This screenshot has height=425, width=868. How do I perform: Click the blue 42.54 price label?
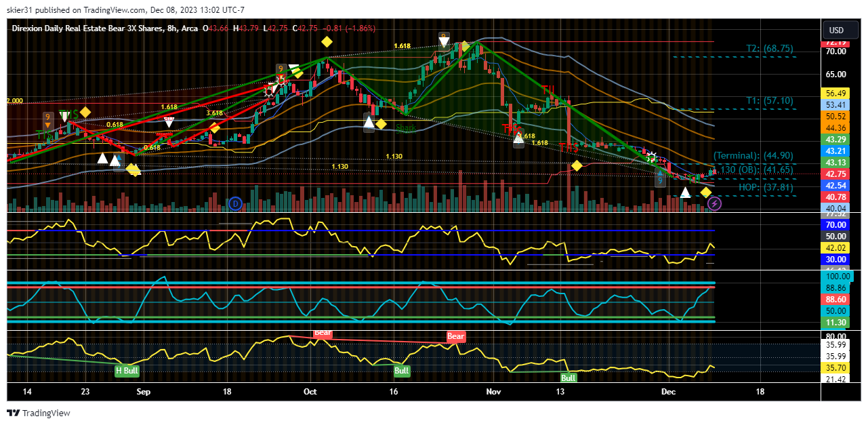pyautogui.click(x=836, y=186)
